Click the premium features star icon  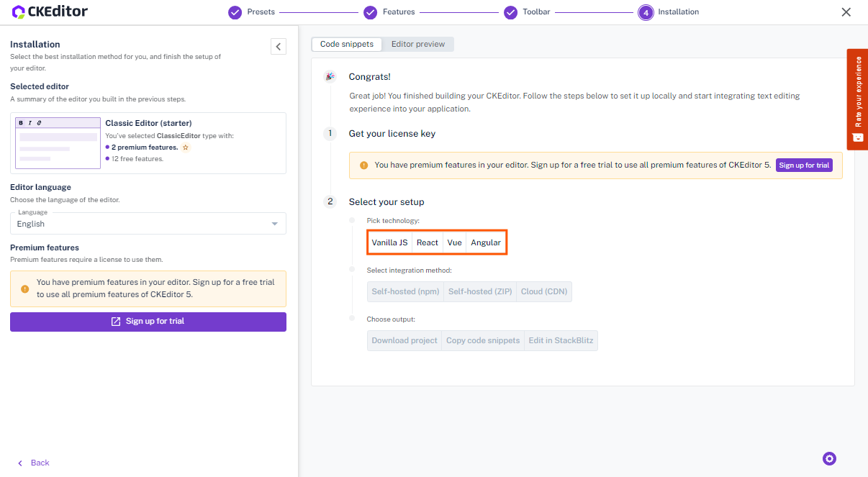pyautogui.click(x=186, y=147)
